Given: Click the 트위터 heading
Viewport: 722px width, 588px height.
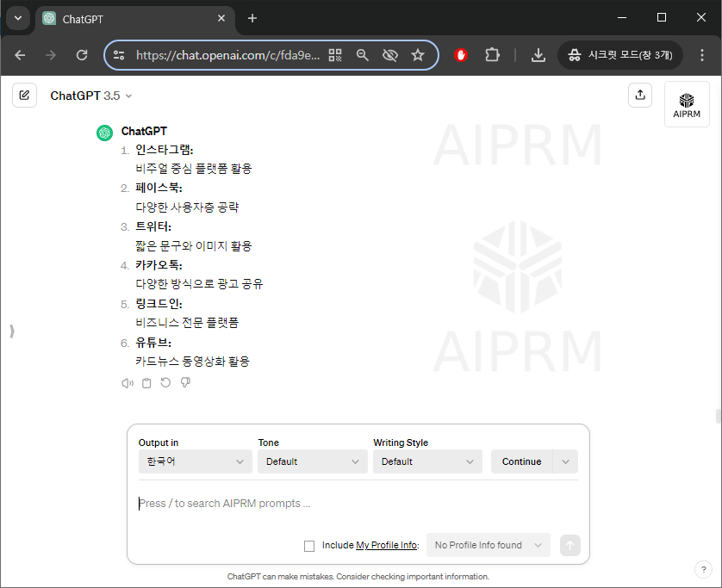Looking at the screenshot, I should point(153,226).
